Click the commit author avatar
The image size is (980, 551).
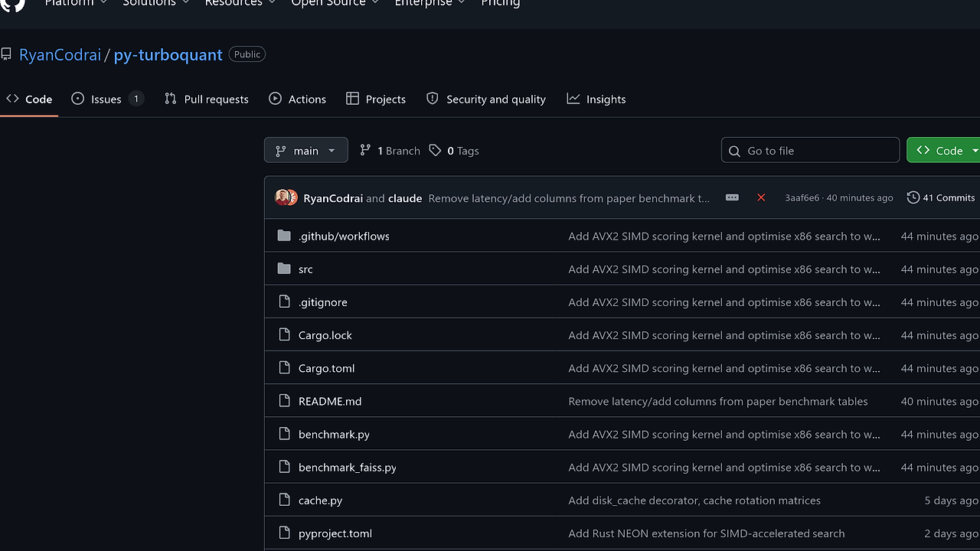[286, 197]
